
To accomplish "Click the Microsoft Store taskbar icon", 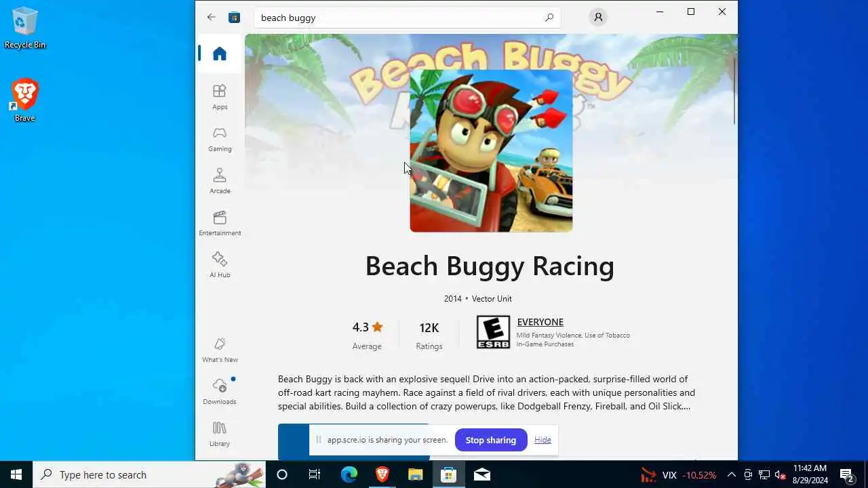I will (448, 474).
